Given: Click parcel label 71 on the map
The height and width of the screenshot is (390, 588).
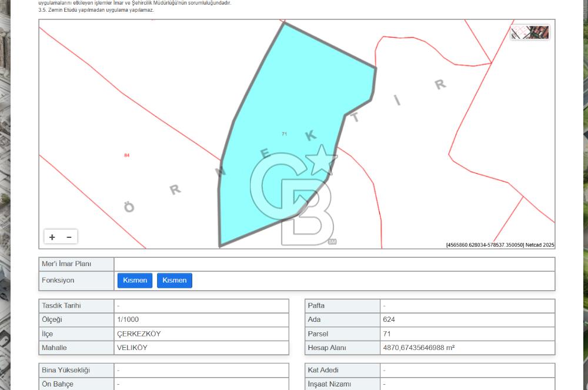Looking at the screenshot, I should click(284, 134).
